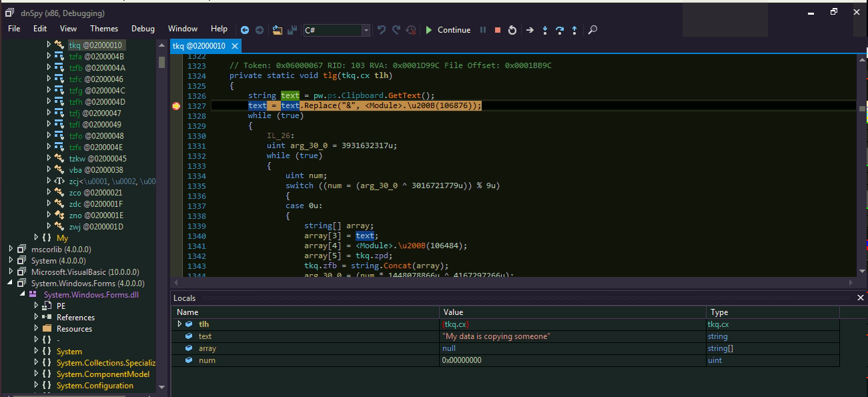Click the Show Next Statement arrow
868x397 pixels.
pos(530,30)
